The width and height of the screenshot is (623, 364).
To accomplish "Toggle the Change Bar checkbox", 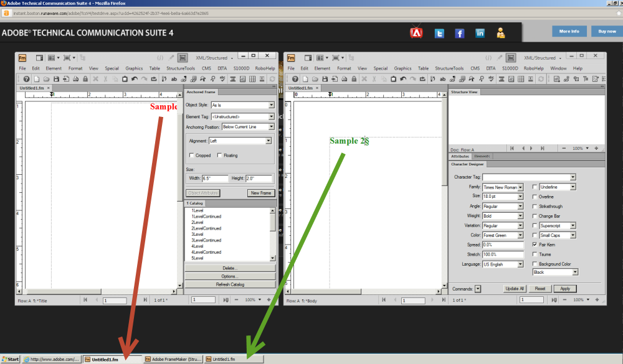I will point(535,216).
